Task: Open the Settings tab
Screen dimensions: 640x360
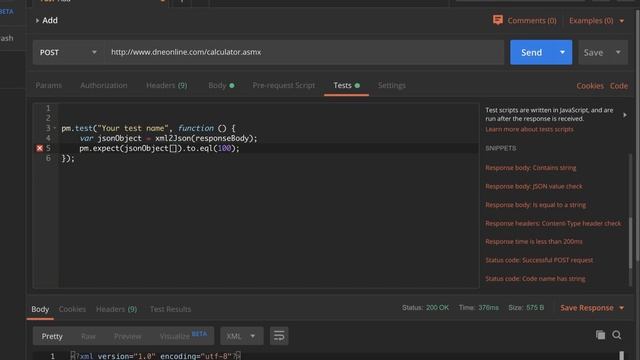Action: (x=392, y=85)
